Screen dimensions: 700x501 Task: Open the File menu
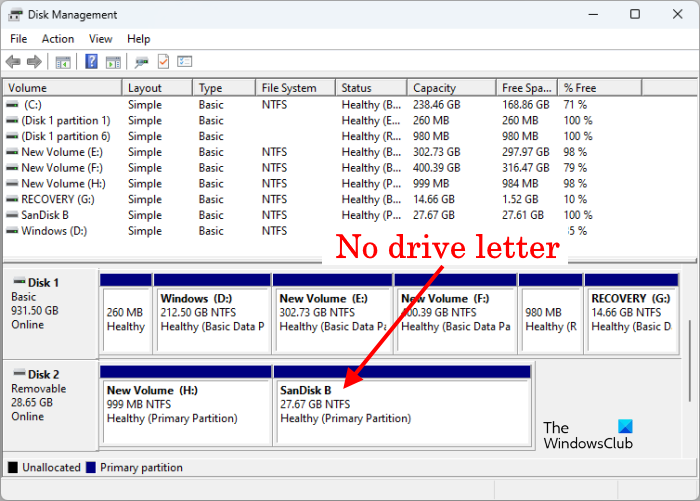(18, 39)
